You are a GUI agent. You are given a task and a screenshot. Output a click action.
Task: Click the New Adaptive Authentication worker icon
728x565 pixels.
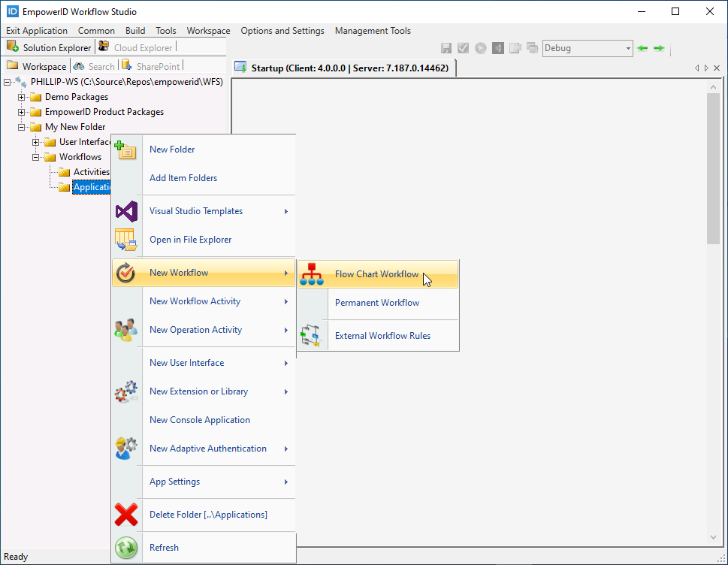tap(125, 448)
